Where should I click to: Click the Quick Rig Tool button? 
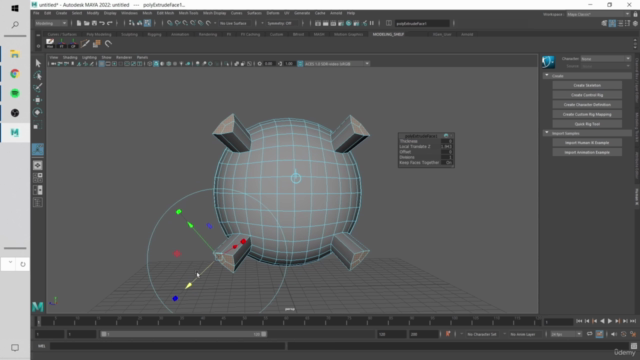pos(587,124)
